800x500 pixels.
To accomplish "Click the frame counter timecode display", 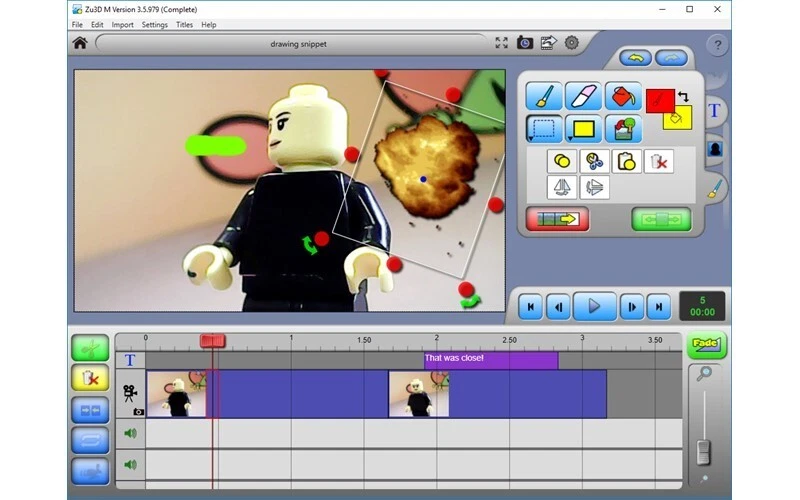I will point(702,306).
